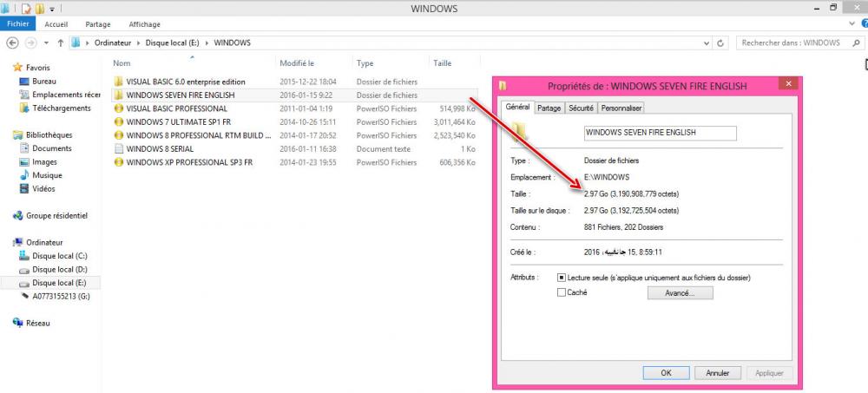Open quick access toolbar dropdown arrow
This screenshot has width=868, height=393.
[x=52, y=9]
